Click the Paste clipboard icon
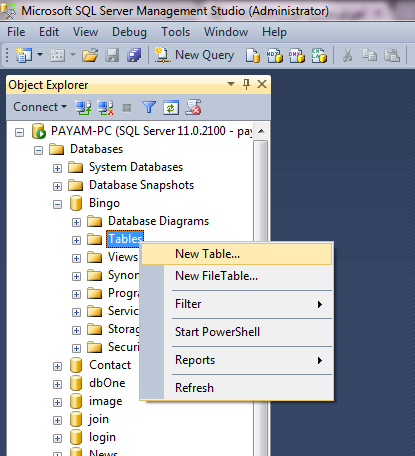The image size is (415, 456). pyautogui.click(x=392, y=55)
